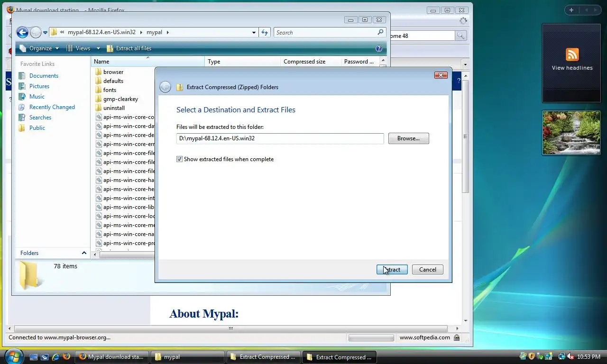Click the security shield tray icon
Viewport: 607px width, 364px height.
pyautogui.click(x=532, y=356)
